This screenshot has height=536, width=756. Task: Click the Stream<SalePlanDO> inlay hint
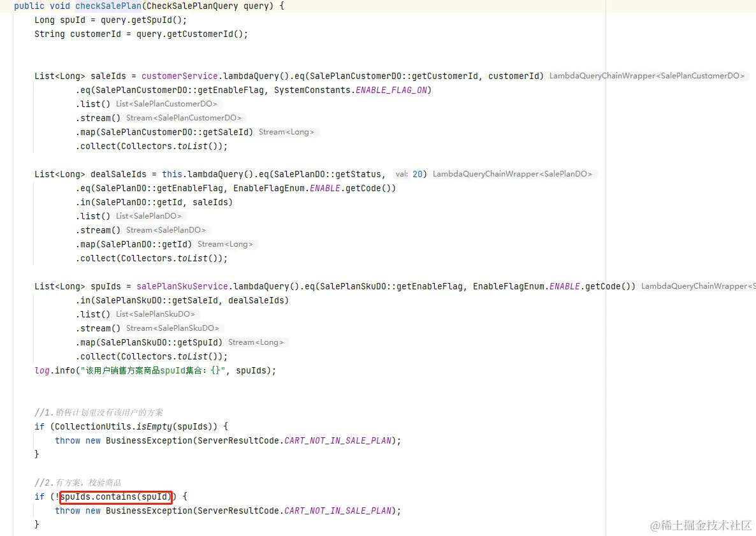166,230
